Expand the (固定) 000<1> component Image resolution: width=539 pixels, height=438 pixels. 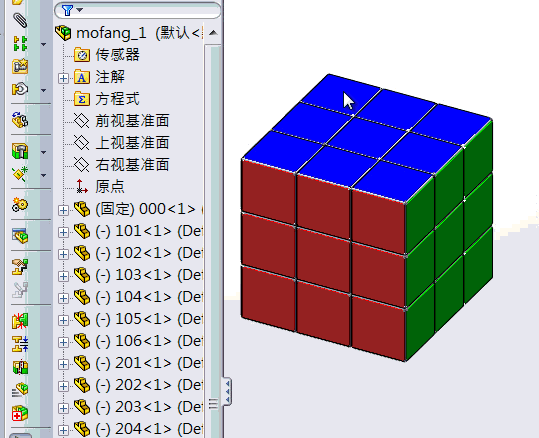coord(63,210)
